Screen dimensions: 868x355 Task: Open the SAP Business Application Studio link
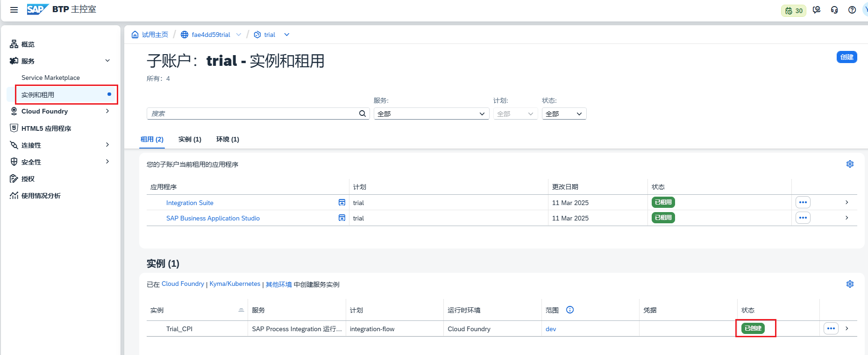(x=213, y=218)
